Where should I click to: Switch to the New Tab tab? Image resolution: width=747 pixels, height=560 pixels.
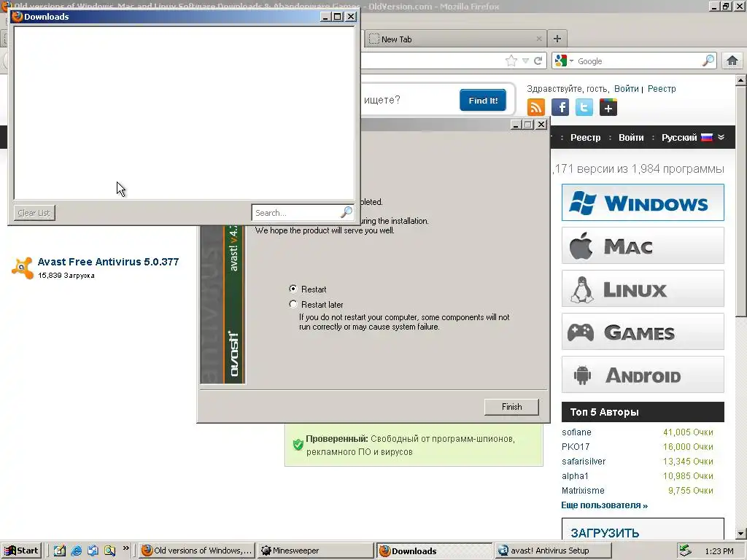tap(455, 39)
